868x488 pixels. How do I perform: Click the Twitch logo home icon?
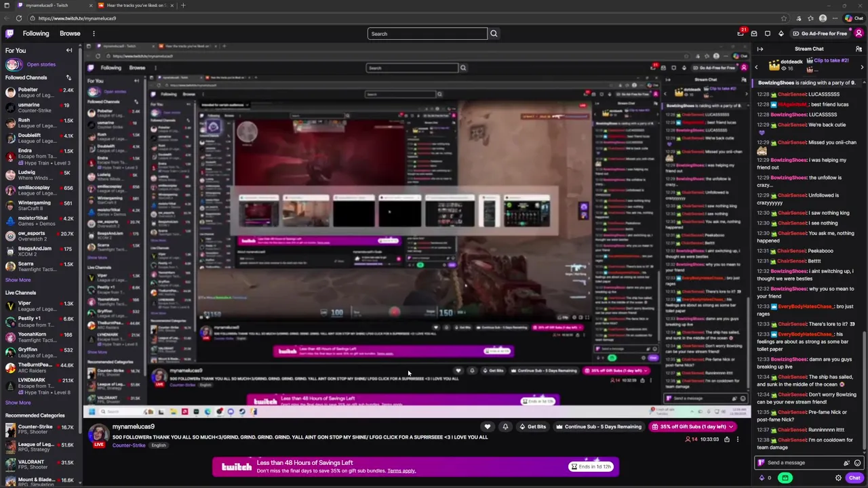click(x=9, y=33)
